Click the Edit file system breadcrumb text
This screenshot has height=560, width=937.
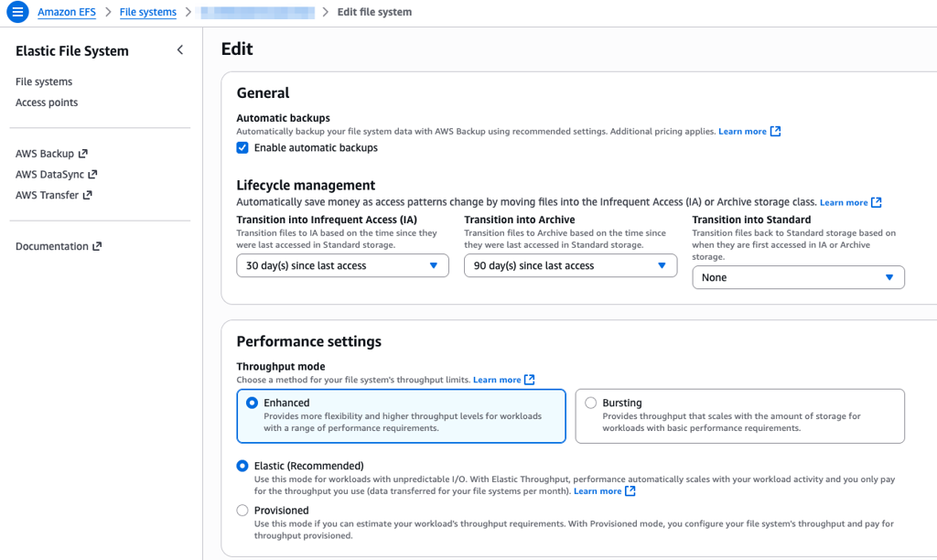pos(374,12)
